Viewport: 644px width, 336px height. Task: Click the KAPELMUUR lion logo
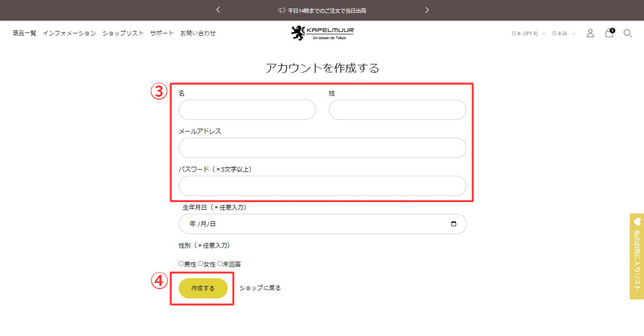pyautogui.click(x=322, y=33)
